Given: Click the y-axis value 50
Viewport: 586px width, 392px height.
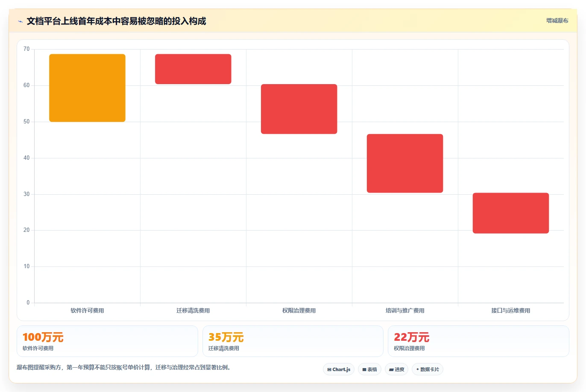Looking at the screenshot, I should pyautogui.click(x=26, y=122).
